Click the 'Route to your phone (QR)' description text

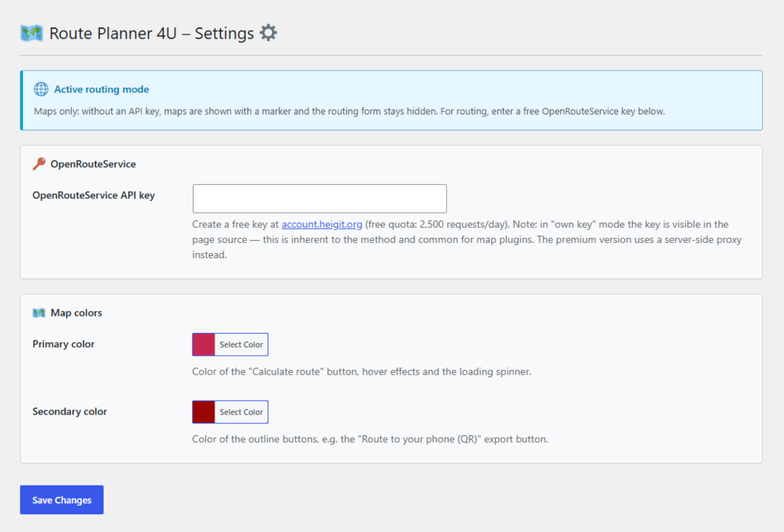tap(370, 439)
